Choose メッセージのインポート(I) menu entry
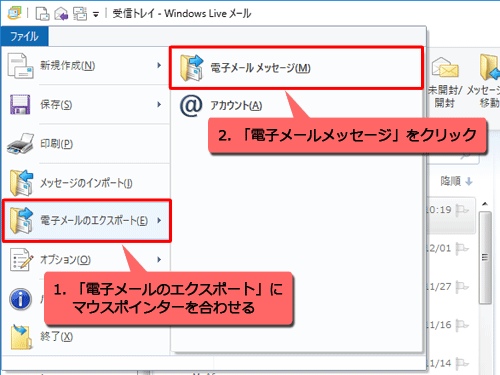500x375 pixels. pyautogui.click(x=86, y=183)
